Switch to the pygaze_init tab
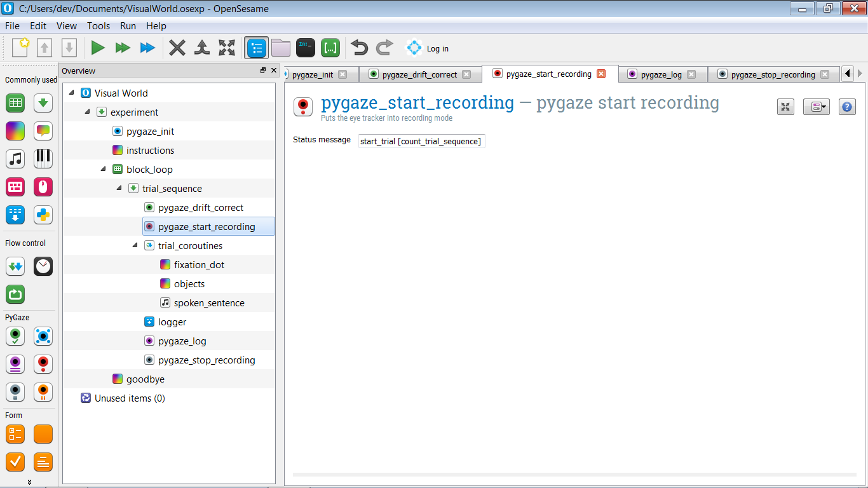The image size is (868, 488). tap(316, 74)
